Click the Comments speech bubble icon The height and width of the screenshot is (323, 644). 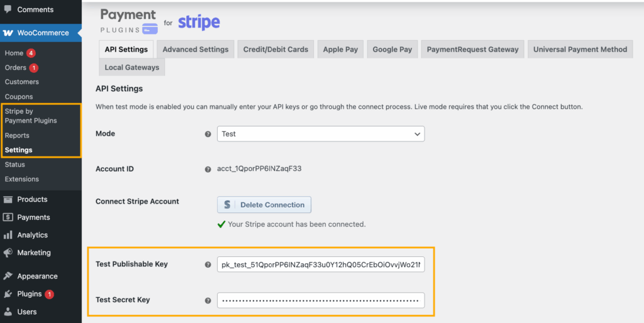pos(8,9)
